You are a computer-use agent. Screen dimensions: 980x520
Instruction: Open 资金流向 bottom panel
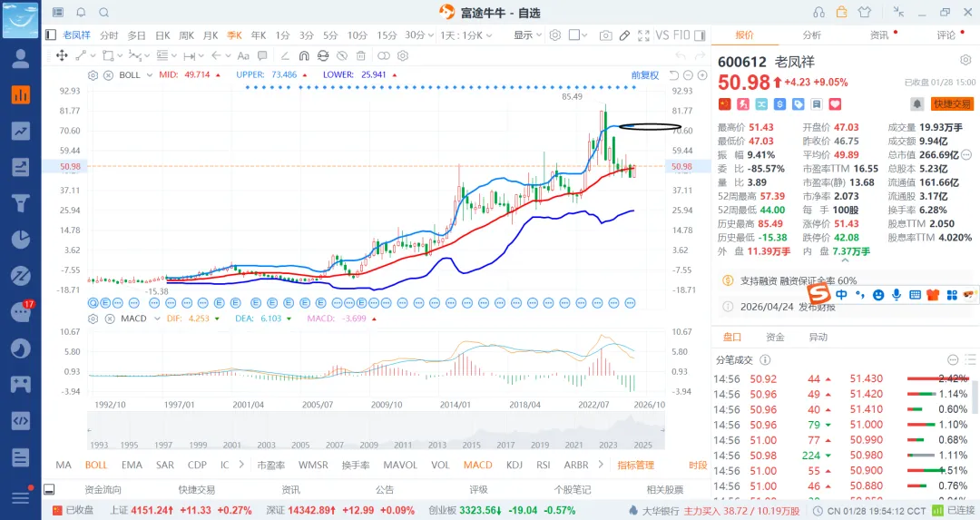[103, 489]
